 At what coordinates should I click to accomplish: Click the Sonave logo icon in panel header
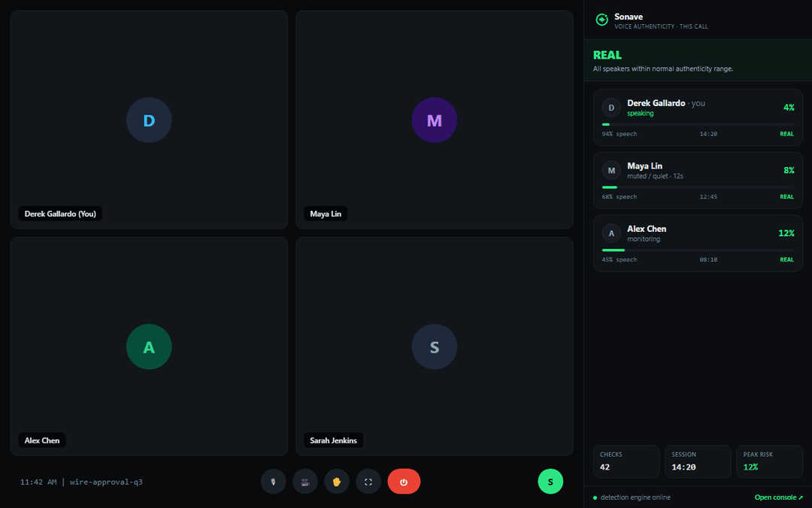(x=601, y=20)
